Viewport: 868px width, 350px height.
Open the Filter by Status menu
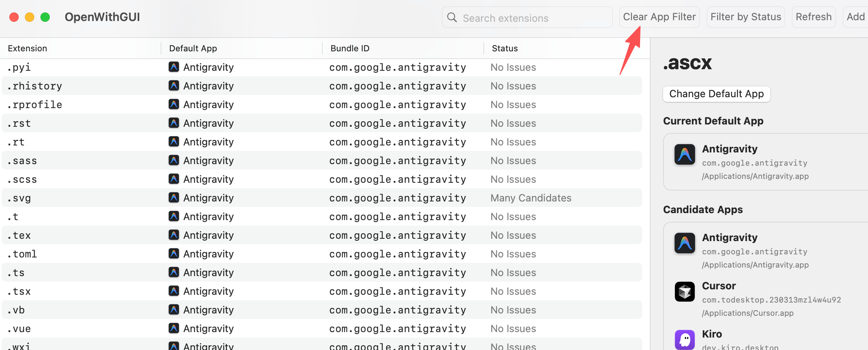[x=745, y=17]
